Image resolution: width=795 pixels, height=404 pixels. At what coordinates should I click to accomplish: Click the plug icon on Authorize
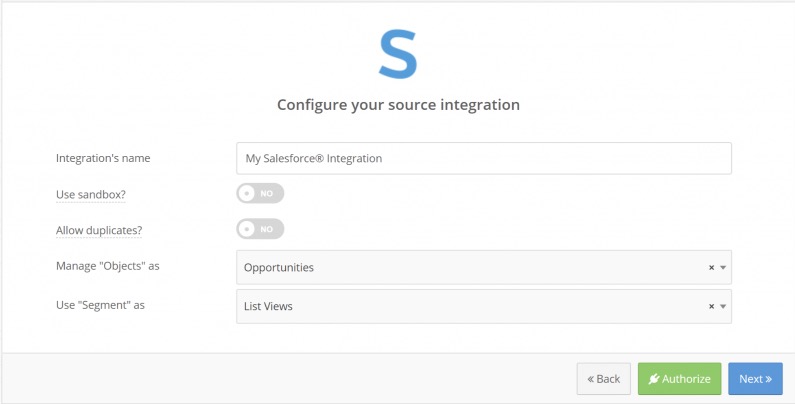pyautogui.click(x=654, y=379)
